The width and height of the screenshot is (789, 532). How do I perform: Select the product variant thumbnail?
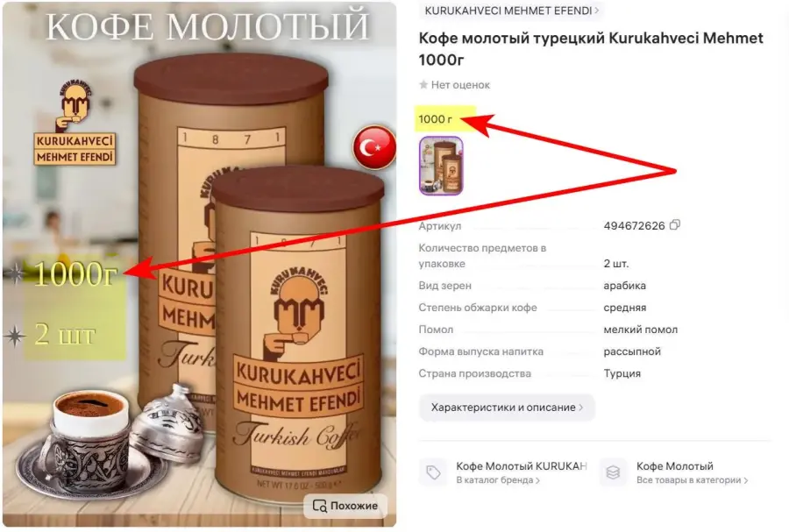pyautogui.click(x=441, y=166)
